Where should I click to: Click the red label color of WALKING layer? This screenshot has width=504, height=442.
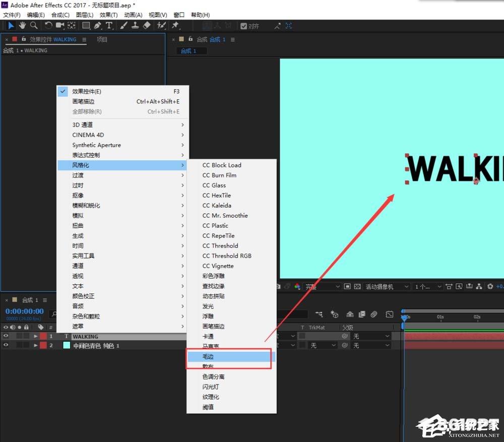coord(43,336)
